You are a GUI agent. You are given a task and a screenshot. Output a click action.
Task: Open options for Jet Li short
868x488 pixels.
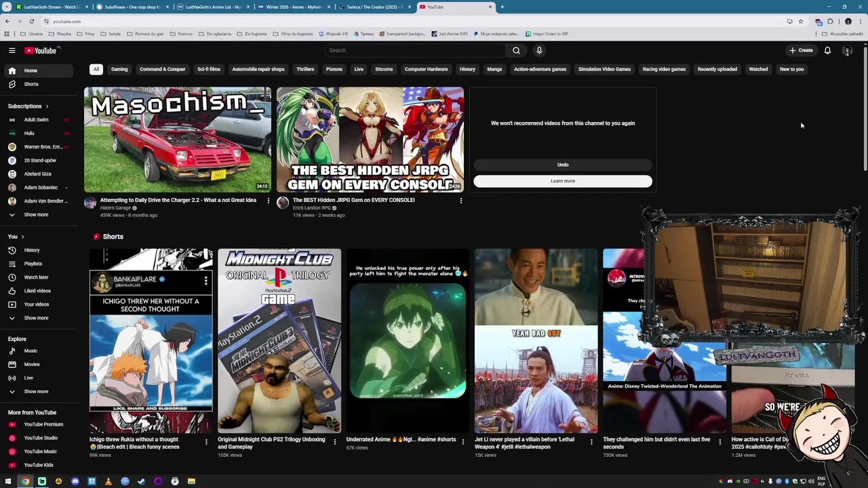tap(591, 442)
